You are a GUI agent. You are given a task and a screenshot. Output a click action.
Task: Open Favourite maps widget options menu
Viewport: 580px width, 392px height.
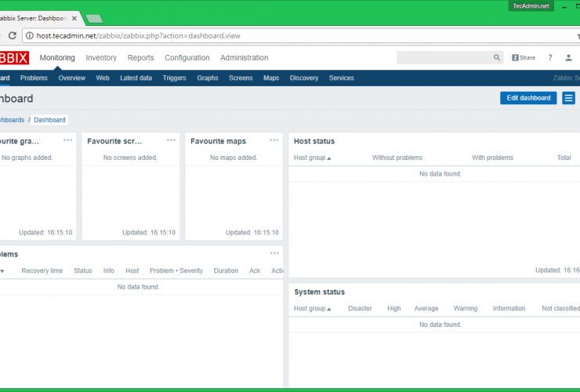tap(274, 140)
